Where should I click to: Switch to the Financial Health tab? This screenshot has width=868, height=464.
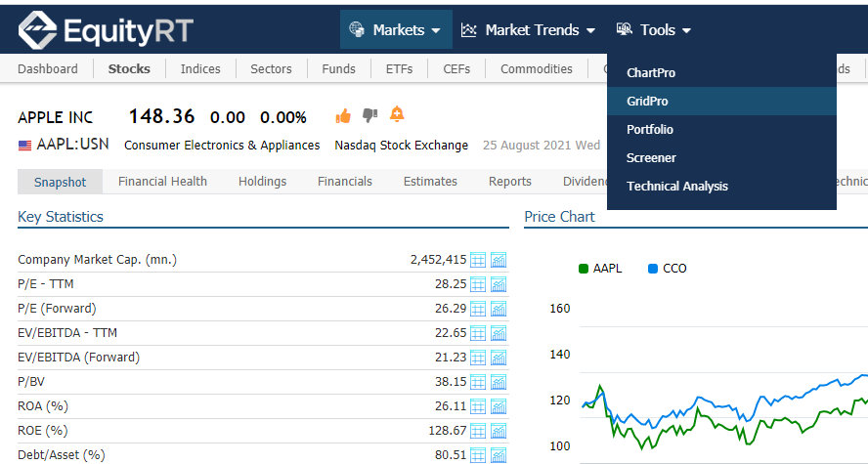pos(162,182)
